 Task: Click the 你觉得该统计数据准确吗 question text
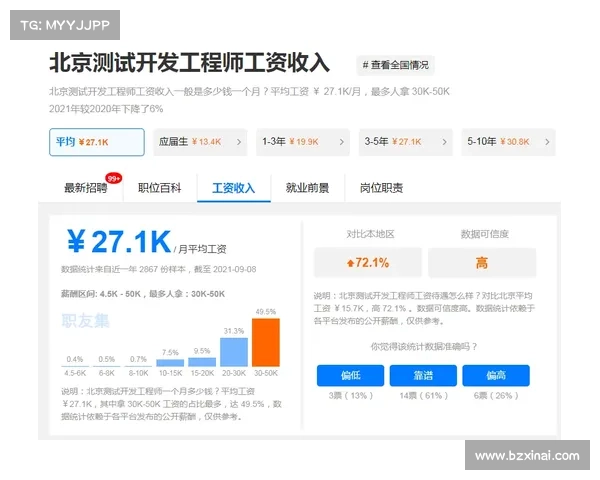(x=424, y=347)
